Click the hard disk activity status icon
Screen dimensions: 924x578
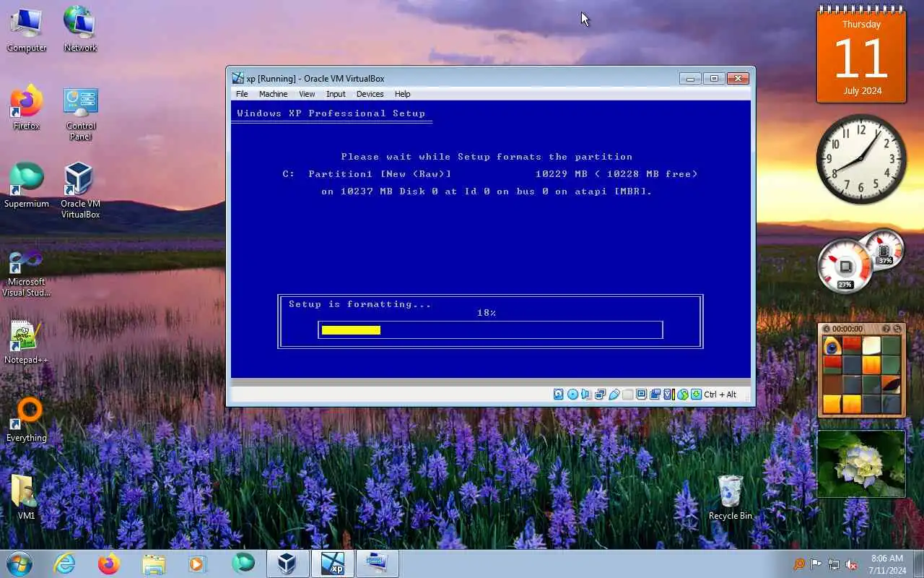pyautogui.click(x=559, y=394)
